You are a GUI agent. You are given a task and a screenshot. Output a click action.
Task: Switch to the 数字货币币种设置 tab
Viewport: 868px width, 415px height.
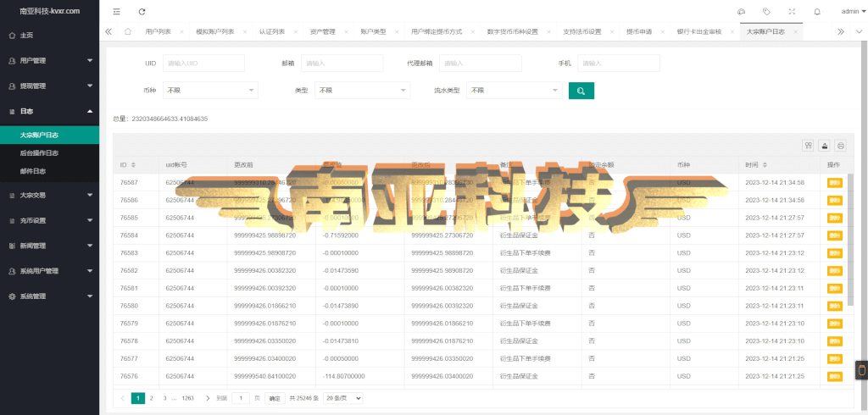click(513, 32)
